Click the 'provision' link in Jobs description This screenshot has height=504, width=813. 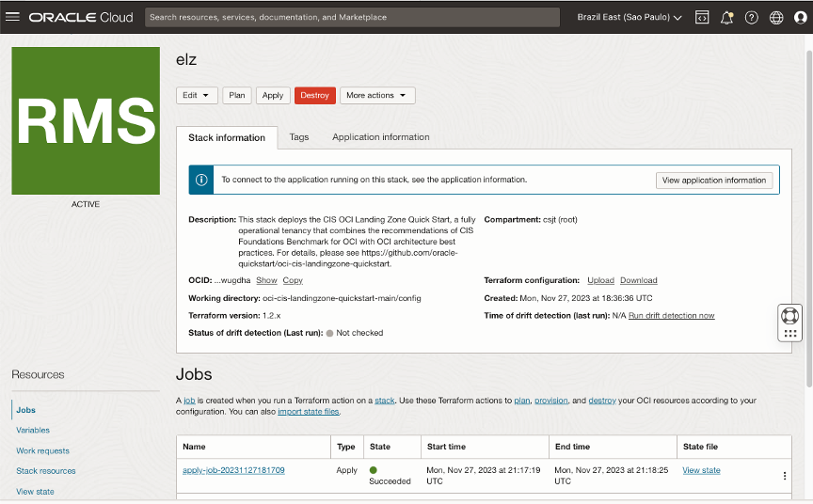(x=551, y=401)
